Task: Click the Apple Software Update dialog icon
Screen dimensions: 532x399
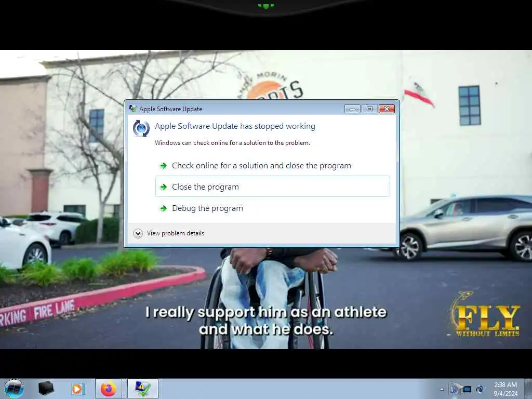Action: click(x=141, y=128)
